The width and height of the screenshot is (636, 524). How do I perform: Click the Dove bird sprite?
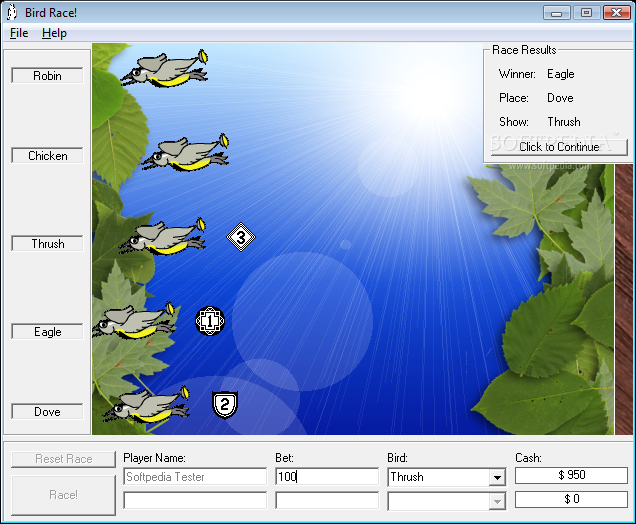pyautogui.click(x=146, y=404)
